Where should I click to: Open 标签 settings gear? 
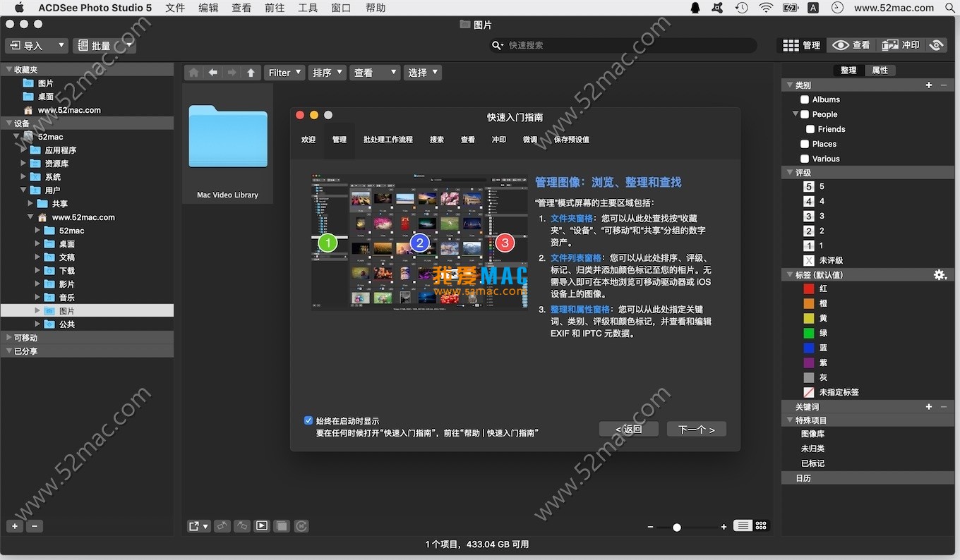[x=940, y=275]
